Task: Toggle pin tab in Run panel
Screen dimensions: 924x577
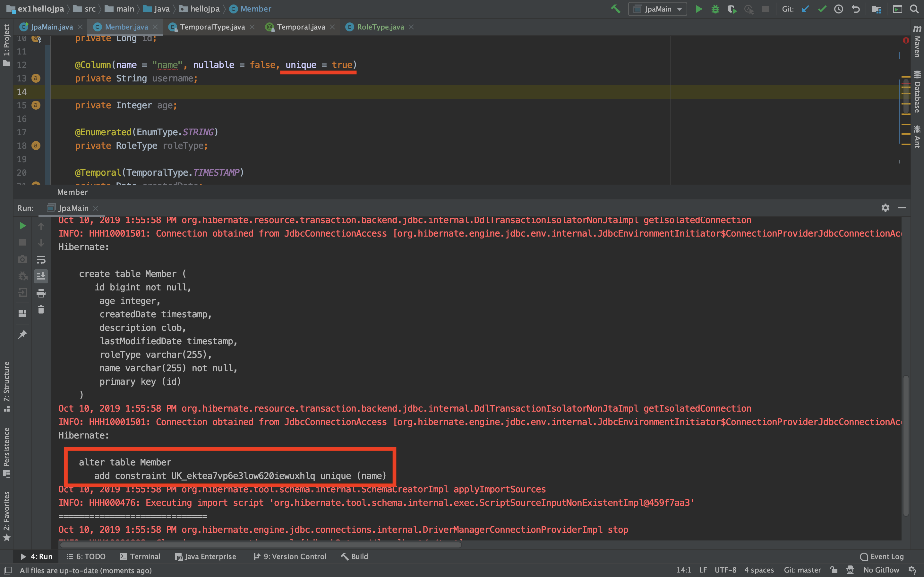Action: (22, 334)
